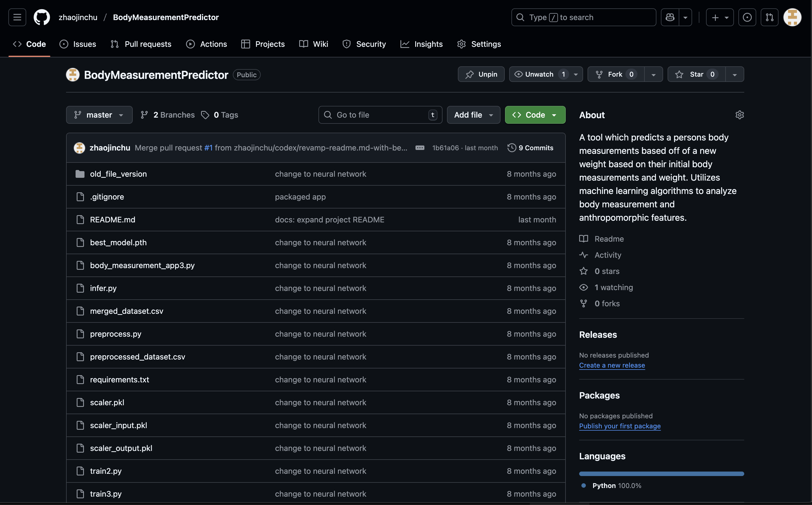Open commit hash 1b61a06
Screen dimensions: 812x505
(x=445, y=148)
